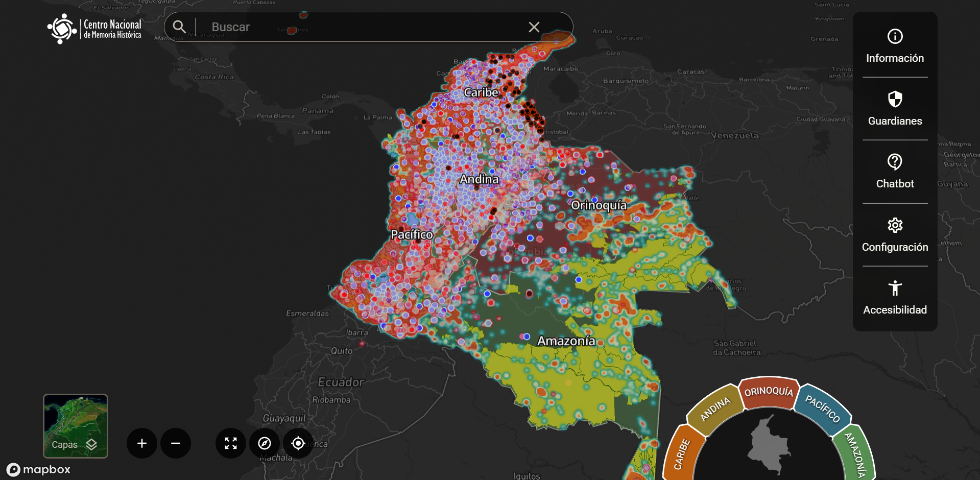Click the Panama label on map

[x=318, y=111]
